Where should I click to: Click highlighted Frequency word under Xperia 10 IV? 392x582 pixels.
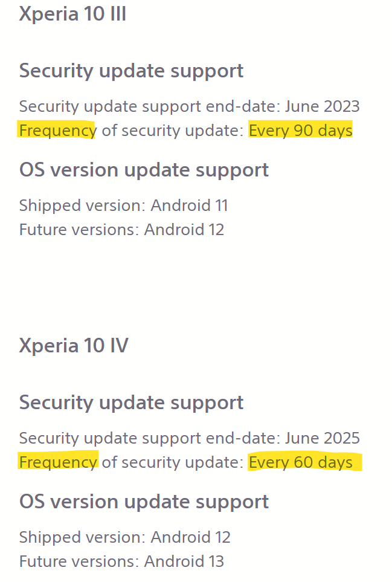(58, 463)
